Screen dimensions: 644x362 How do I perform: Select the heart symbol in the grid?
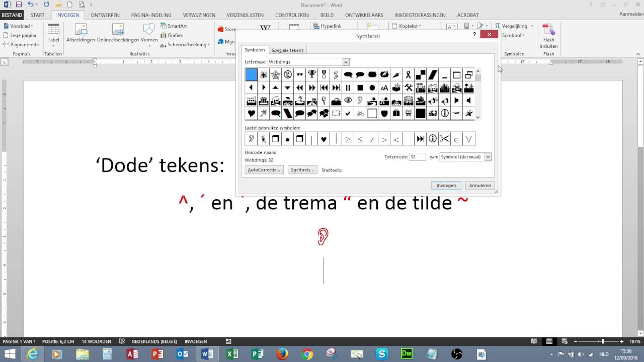pyautogui.click(x=252, y=114)
